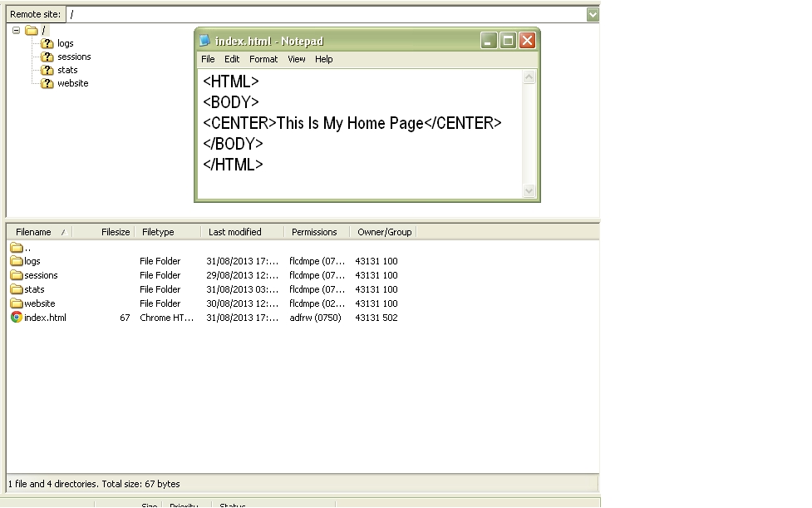Viewport: 812px width, 508px height.
Task: Open the Notepad Format menu
Action: click(263, 59)
